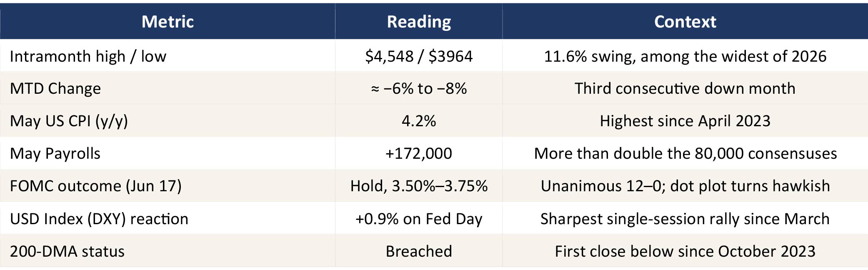Click the Breached 200-DMA status cell

pos(419,251)
